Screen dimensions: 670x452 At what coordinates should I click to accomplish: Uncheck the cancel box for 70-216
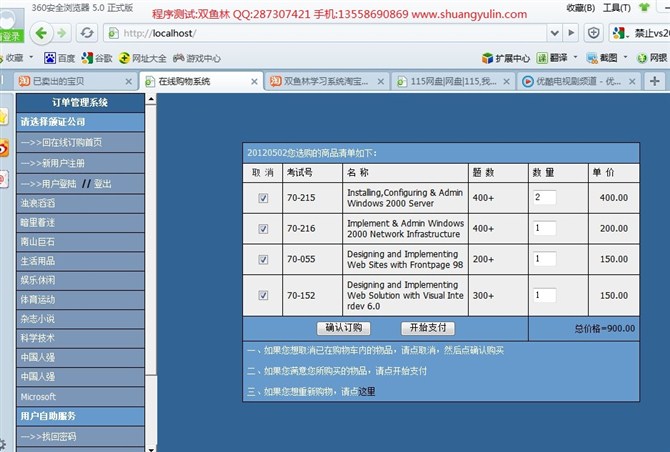point(263,229)
